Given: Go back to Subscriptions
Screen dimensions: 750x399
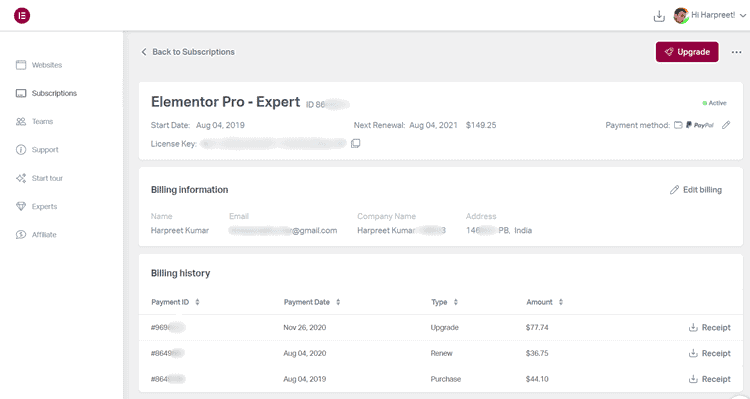Looking at the screenshot, I should 188,52.
